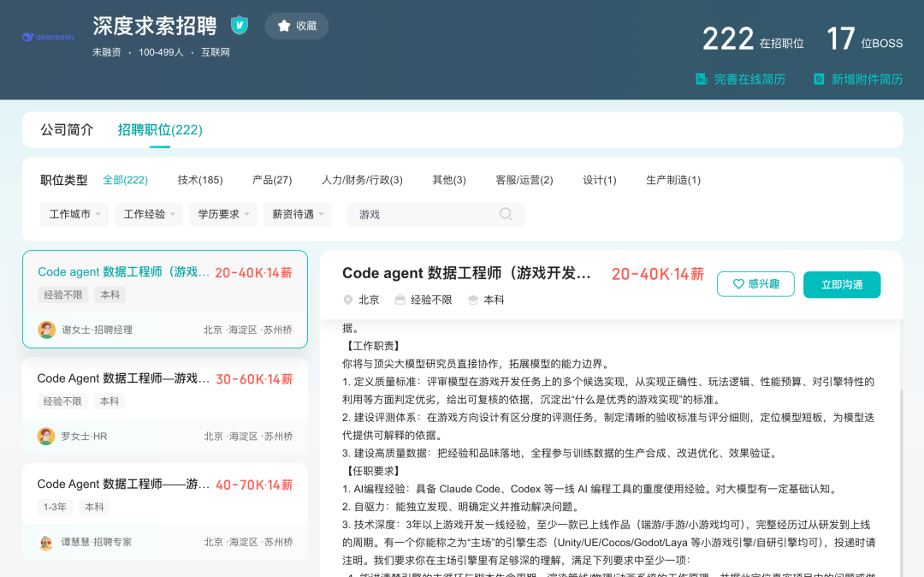Click the 深度求索招聘 company name
The image size is (924, 577).
(155, 26)
